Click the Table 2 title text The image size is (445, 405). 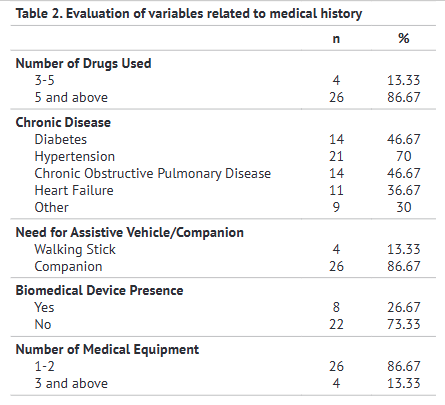tap(189, 14)
